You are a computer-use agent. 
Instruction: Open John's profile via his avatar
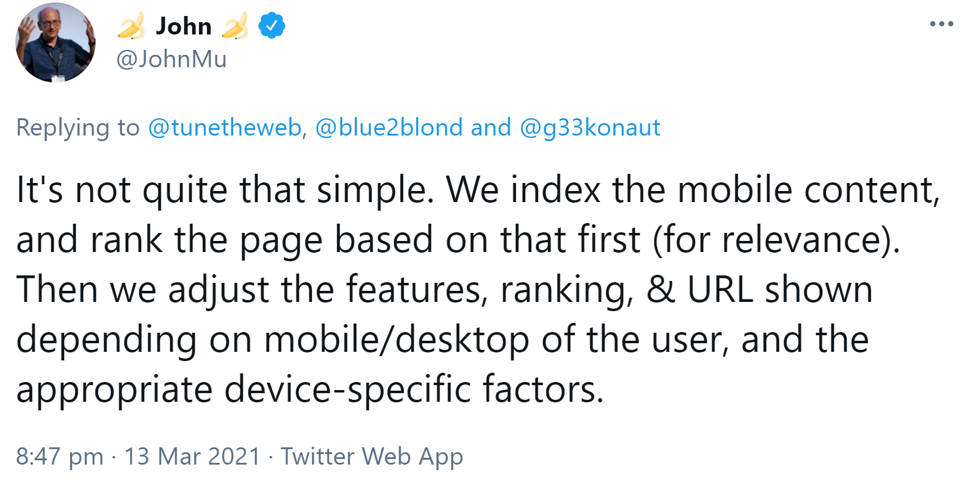click(x=55, y=42)
